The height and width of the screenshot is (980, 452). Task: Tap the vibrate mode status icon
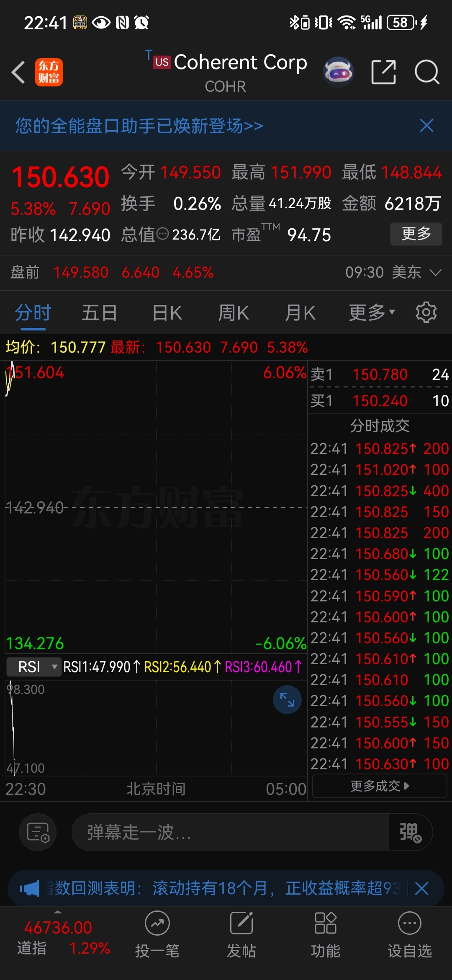click(x=323, y=22)
